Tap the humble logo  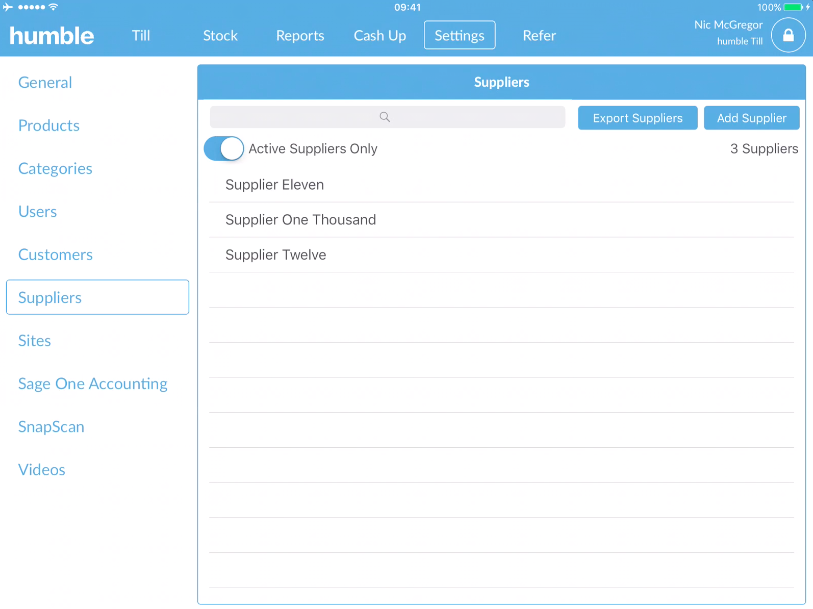coord(51,36)
